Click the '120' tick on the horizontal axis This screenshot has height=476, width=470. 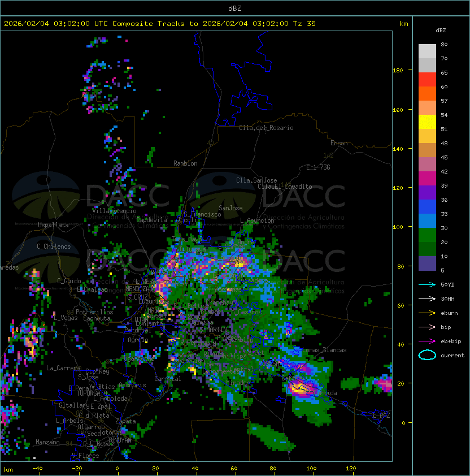(351, 469)
